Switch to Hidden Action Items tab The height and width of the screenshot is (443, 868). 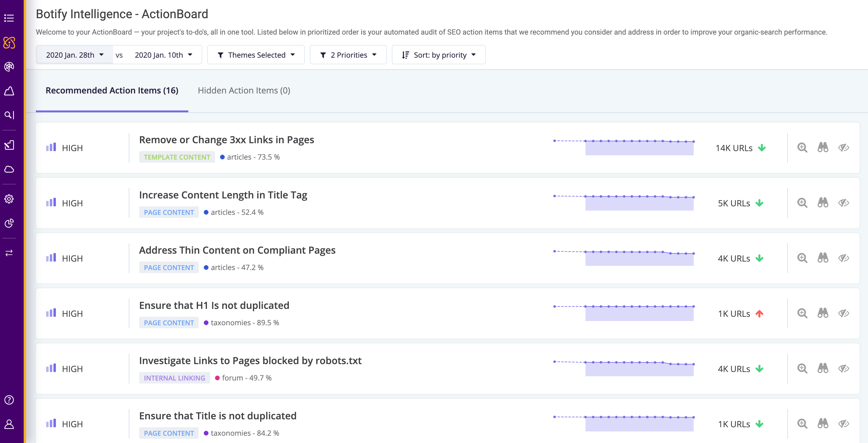tap(244, 90)
